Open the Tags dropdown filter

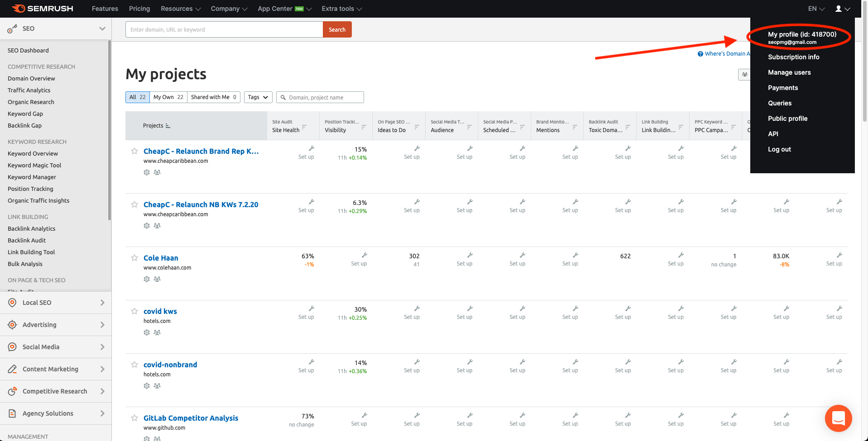[x=258, y=97]
